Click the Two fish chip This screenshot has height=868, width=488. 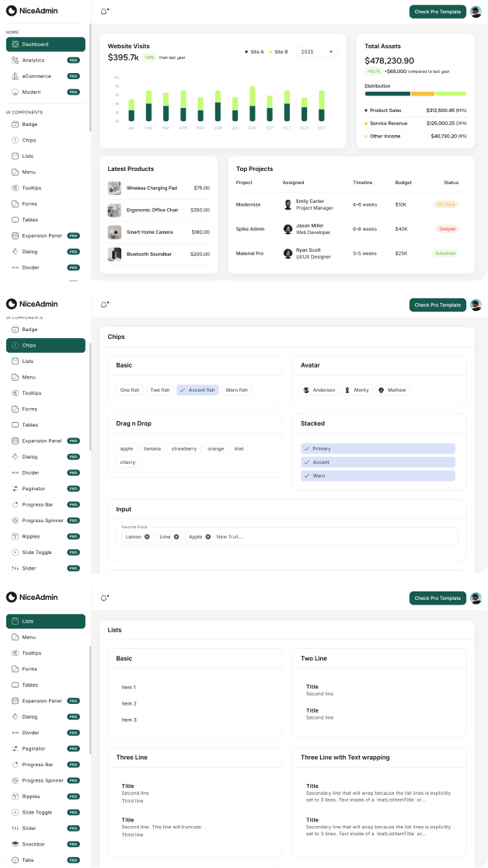tap(160, 390)
